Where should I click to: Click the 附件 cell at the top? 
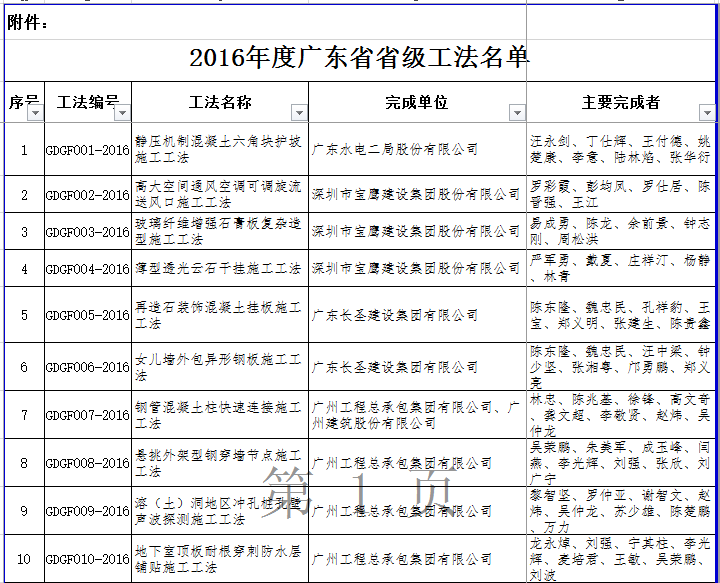pos(28,22)
